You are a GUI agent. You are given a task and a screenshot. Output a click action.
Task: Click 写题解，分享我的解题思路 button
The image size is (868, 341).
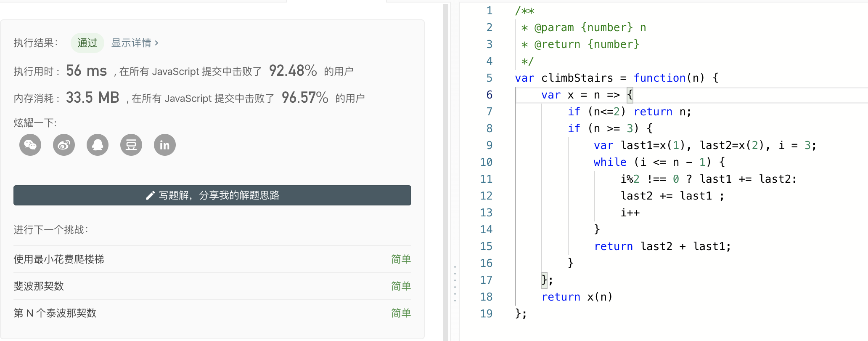[212, 195]
